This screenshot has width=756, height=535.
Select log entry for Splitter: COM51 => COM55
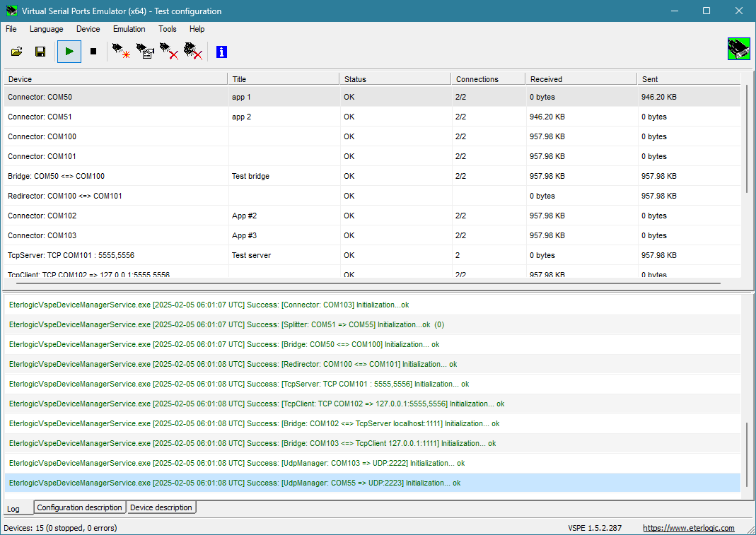[372, 324]
